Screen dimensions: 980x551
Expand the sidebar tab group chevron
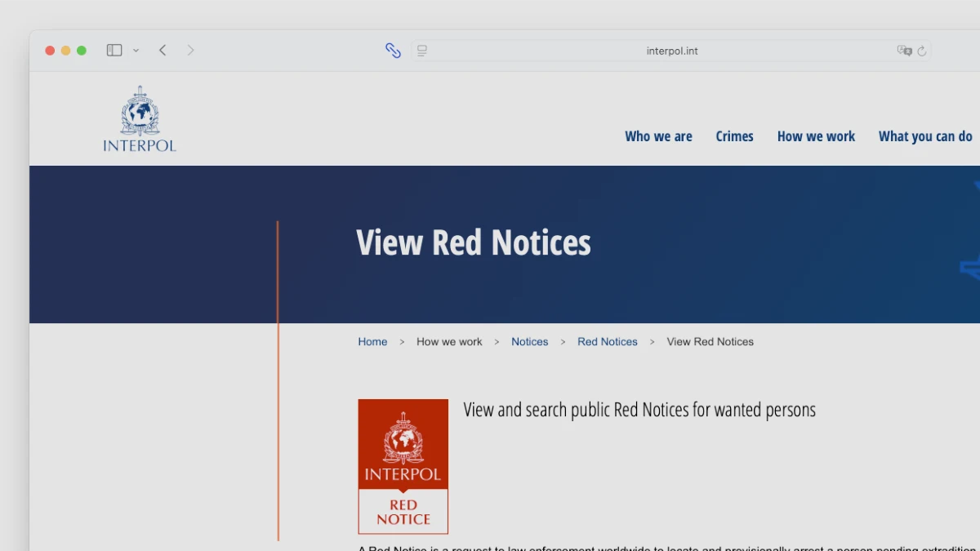[136, 51]
